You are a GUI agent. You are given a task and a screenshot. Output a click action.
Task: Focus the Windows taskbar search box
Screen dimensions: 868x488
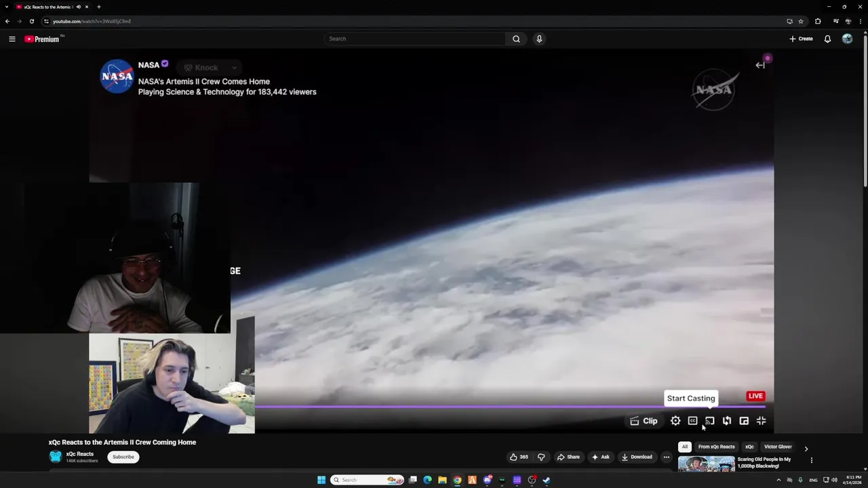pyautogui.click(x=367, y=480)
